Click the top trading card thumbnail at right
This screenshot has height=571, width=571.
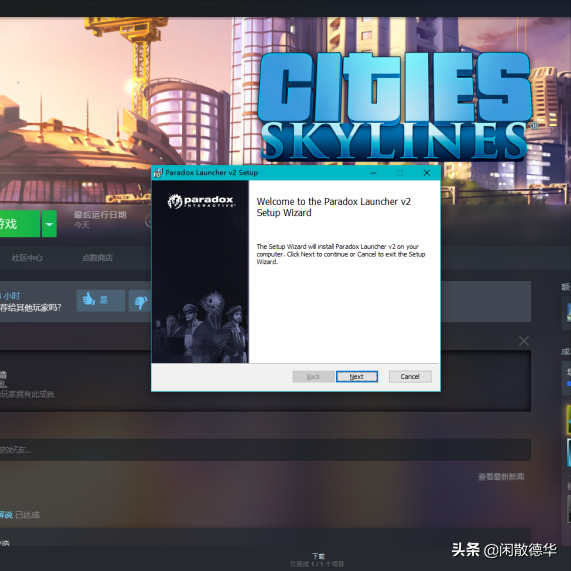click(x=568, y=313)
